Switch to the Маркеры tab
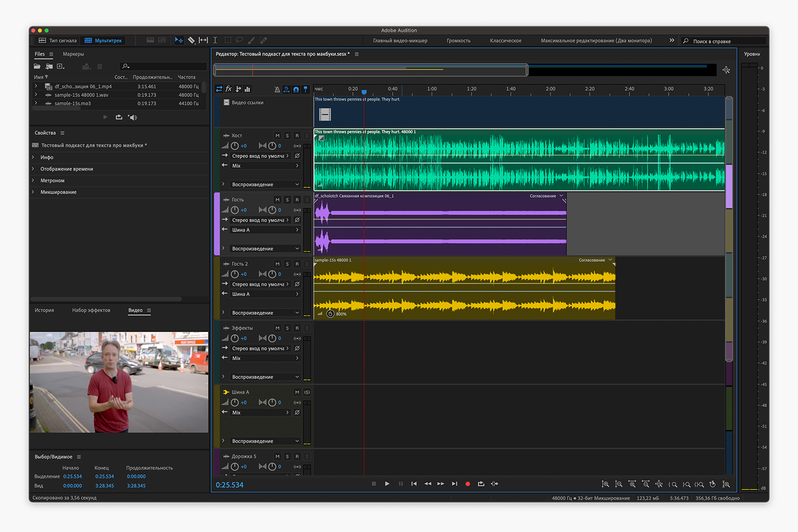Screen dimensions: 798x532 click(x=73, y=54)
